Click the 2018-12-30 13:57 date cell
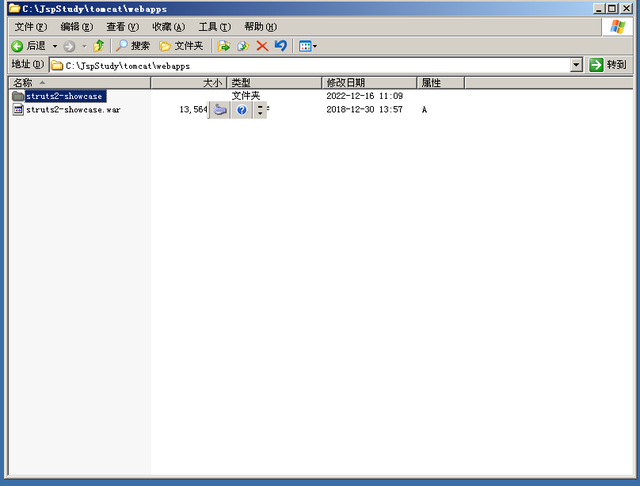 click(x=364, y=109)
